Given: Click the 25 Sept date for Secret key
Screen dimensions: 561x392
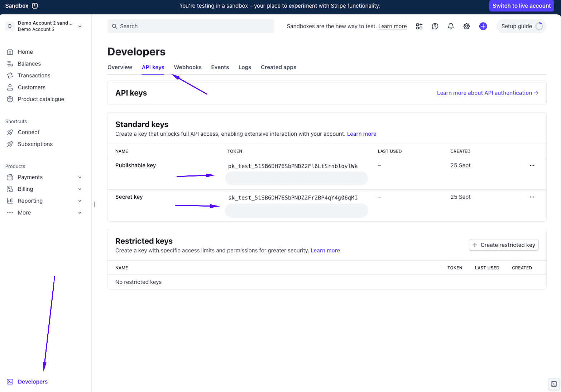Looking at the screenshot, I should click(x=460, y=197).
